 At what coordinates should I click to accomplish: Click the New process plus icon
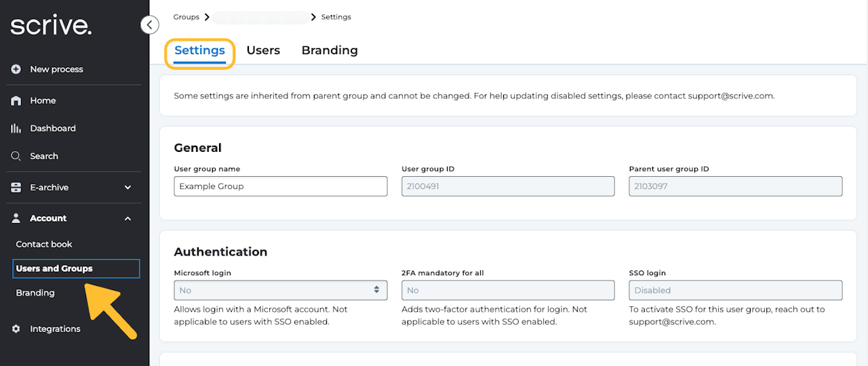click(x=16, y=69)
